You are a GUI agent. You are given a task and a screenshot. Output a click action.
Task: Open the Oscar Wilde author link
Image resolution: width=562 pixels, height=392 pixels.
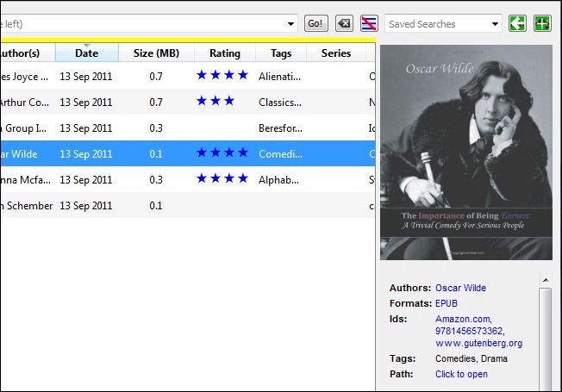pos(460,288)
